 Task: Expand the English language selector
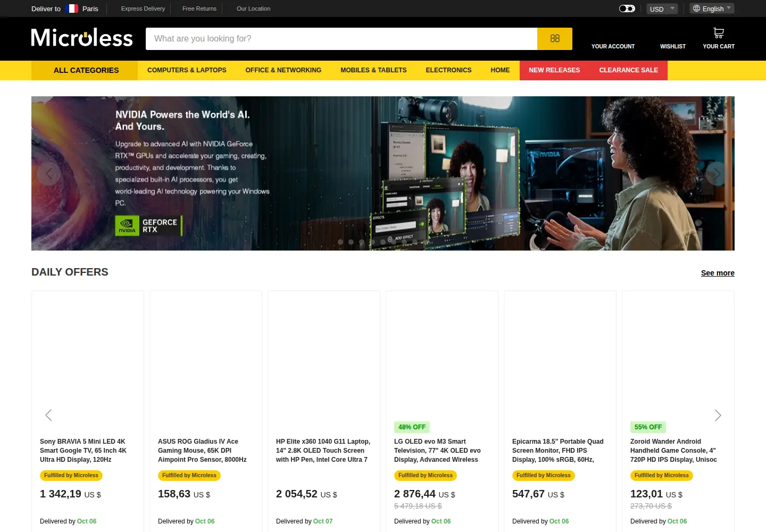(712, 9)
